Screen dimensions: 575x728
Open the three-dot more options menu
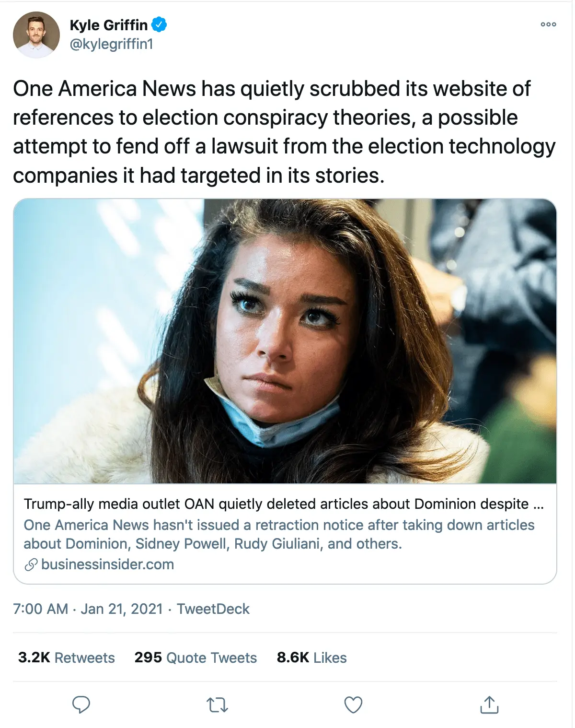pos(548,24)
